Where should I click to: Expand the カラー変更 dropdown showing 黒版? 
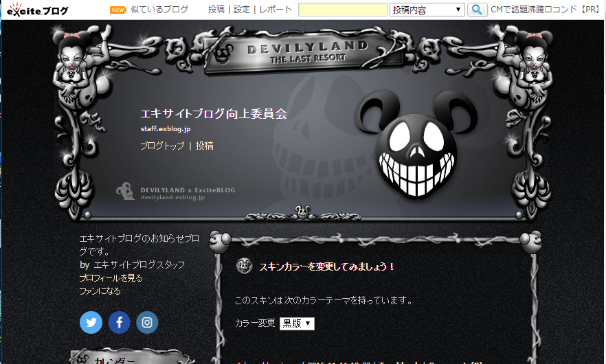pyautogui.click(x=297, y=323)
